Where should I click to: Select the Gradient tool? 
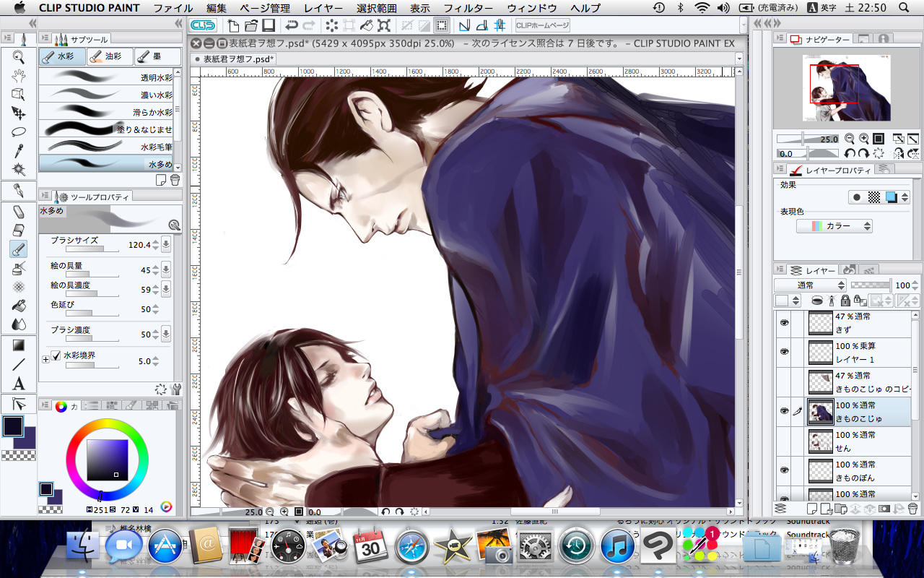point(19,345)
